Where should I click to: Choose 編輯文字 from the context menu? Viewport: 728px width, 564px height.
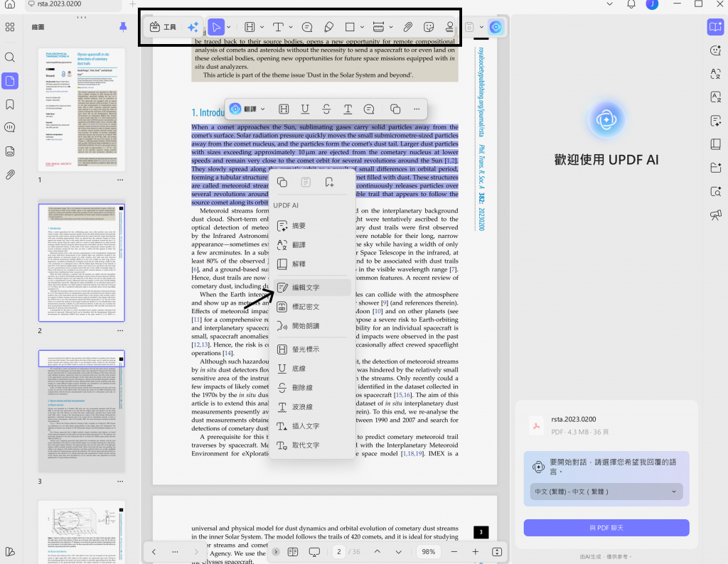point(312,288)
